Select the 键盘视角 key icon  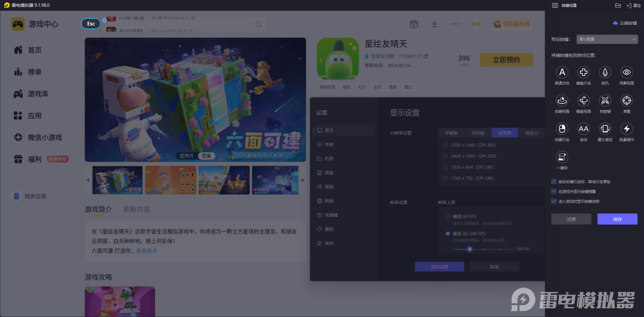(x=583, y=100)
